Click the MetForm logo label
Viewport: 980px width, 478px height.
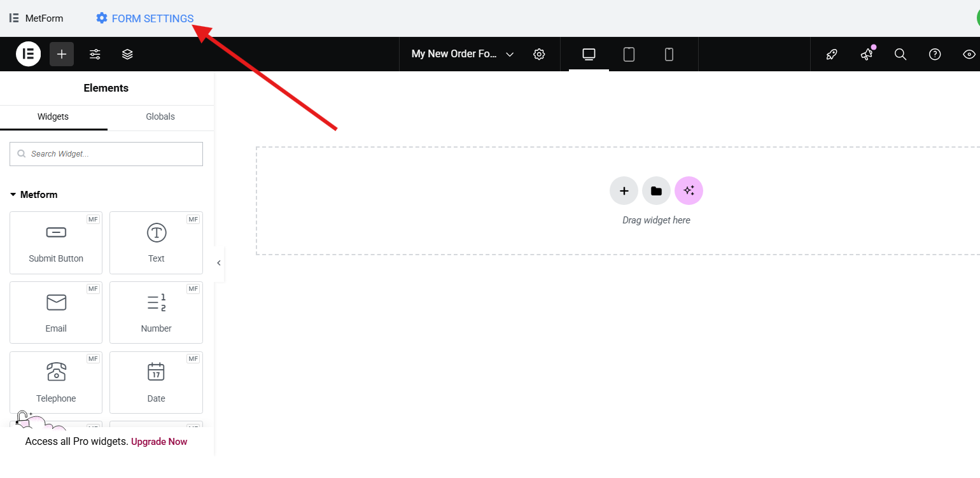point(36,18)
